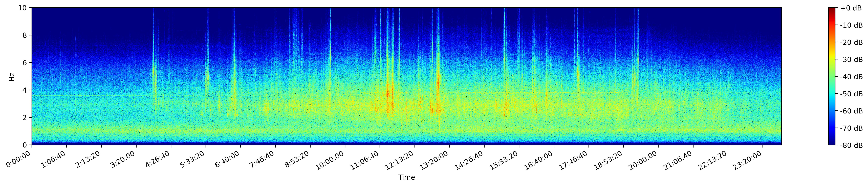
Task: Click the yellow -30 dB region of the colorbar
Action: click(x=832, y=59)
